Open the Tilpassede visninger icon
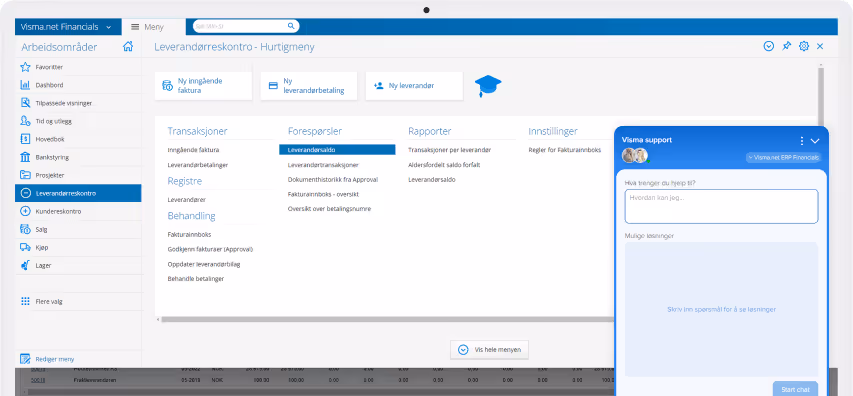This screenshot has height=396, width=853. 25,103
